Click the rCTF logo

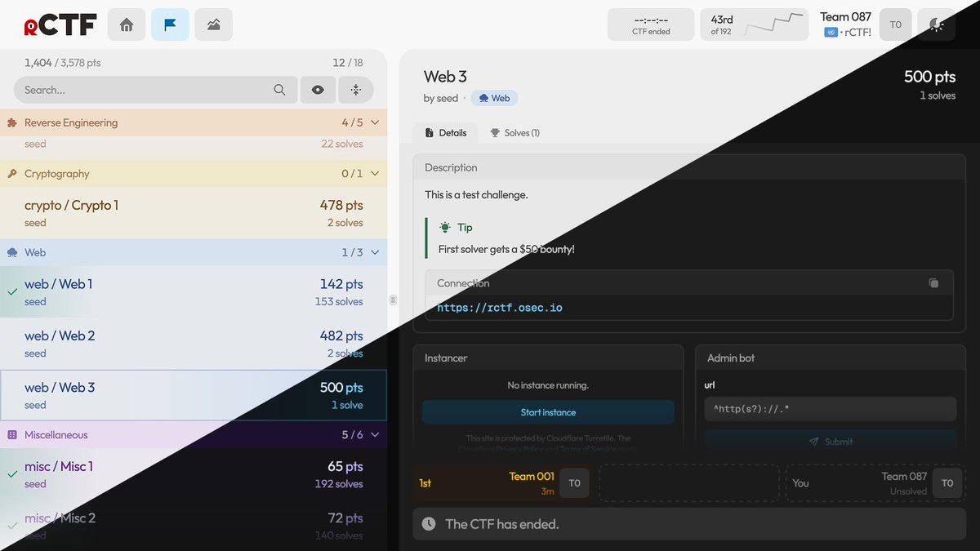click(x=60, y=25)
